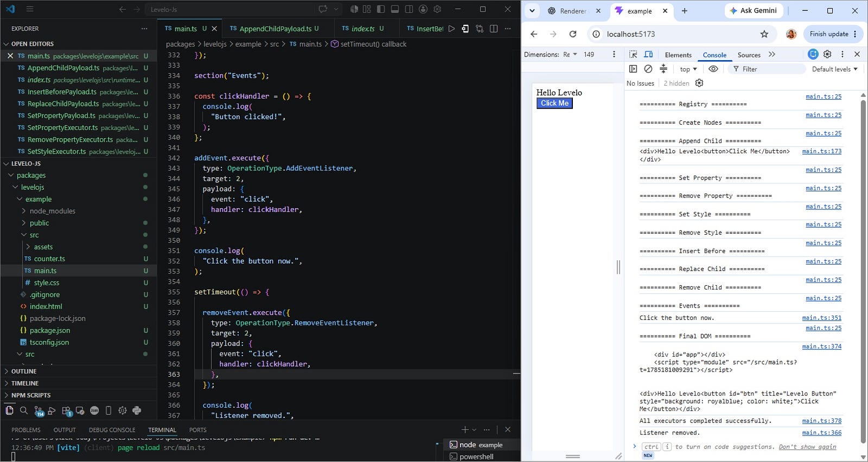Open the Accounts icon in the VS Code title bar
The image size is (868, 462).
[423, 9]
